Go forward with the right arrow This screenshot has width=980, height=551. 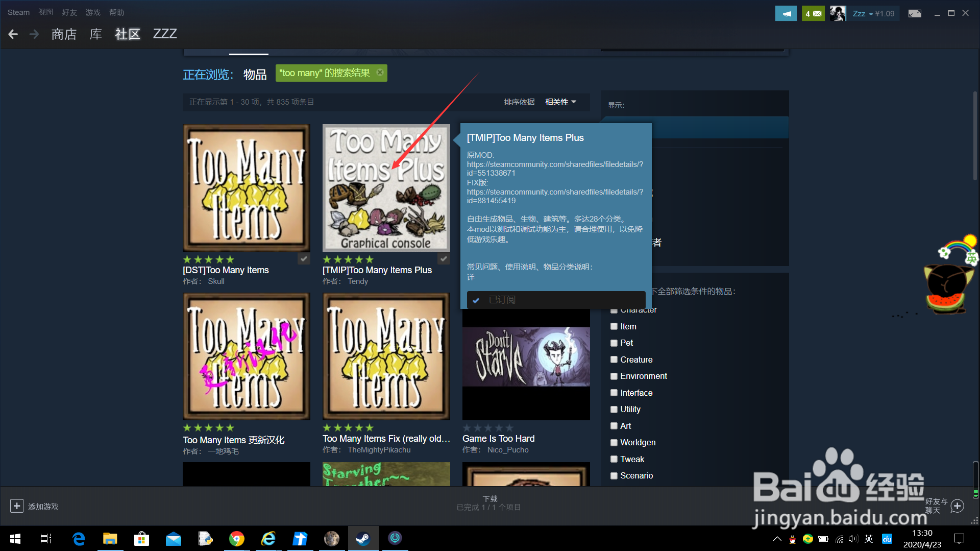34,34
